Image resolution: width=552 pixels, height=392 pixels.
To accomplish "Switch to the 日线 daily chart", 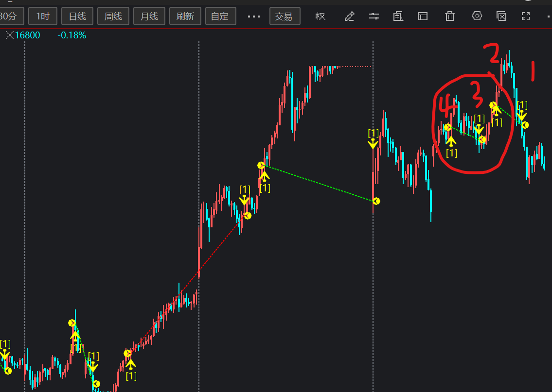I will (77, 17).
